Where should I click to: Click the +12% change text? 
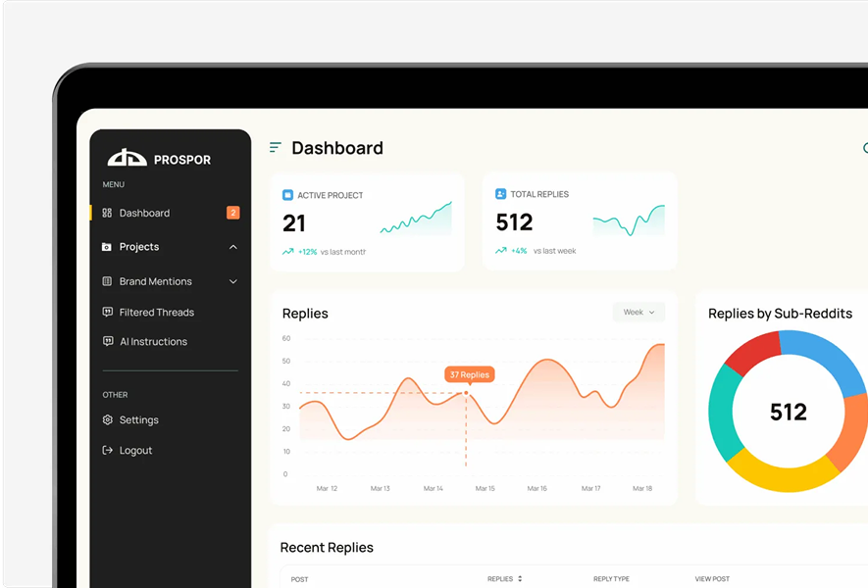click(308, 252)
